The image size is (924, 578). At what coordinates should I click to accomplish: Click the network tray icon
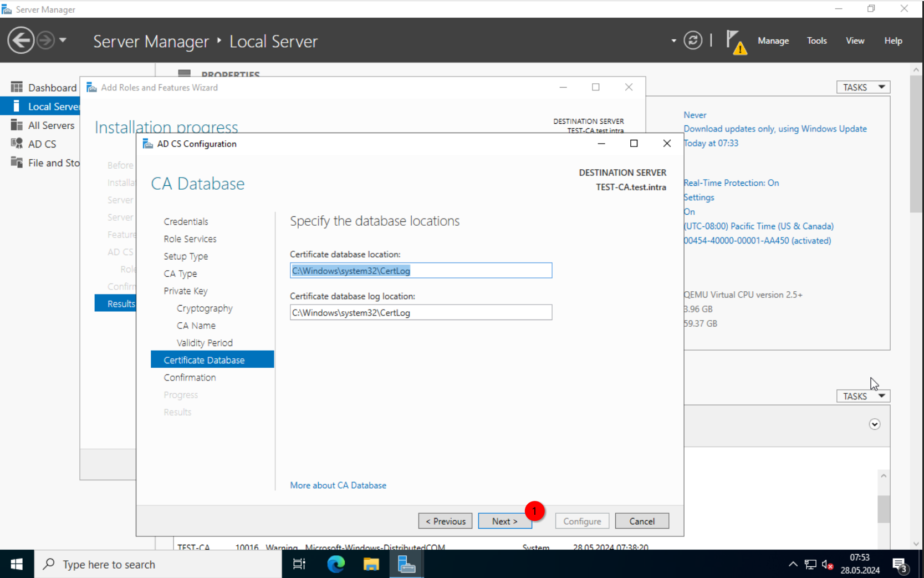tap(810, 565)
